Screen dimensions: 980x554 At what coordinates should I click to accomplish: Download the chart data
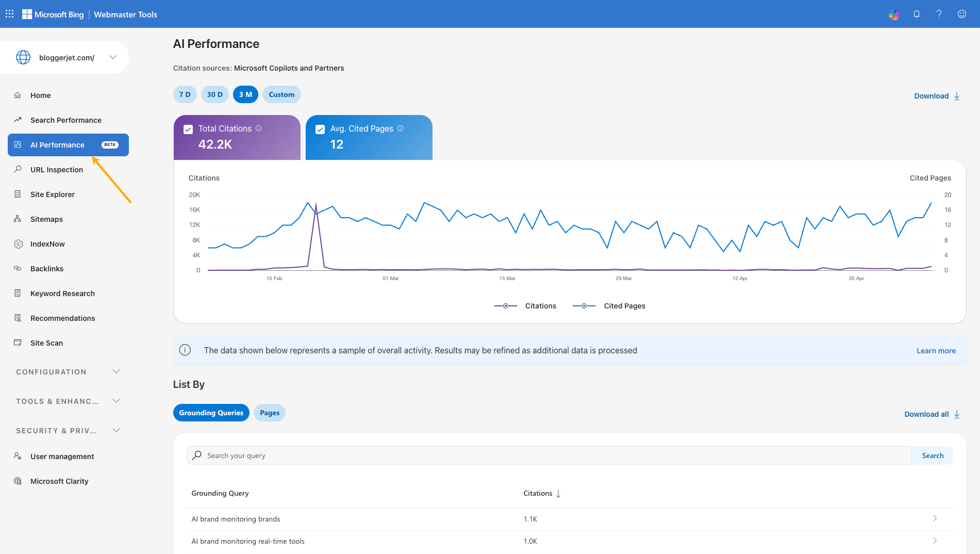click(937, 96)
